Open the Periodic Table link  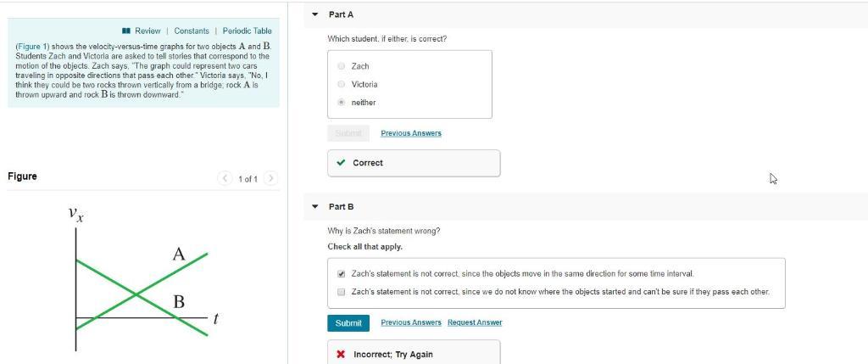248,31
